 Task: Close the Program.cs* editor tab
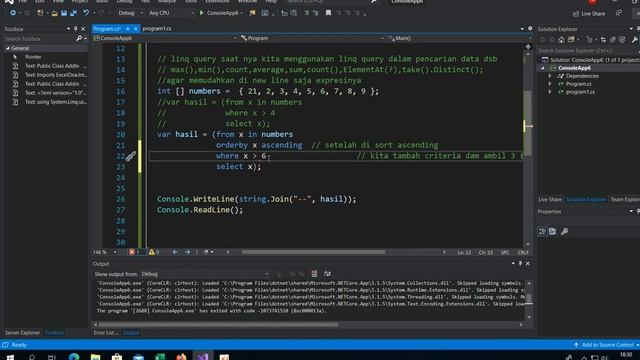click(x=136, y=29)
